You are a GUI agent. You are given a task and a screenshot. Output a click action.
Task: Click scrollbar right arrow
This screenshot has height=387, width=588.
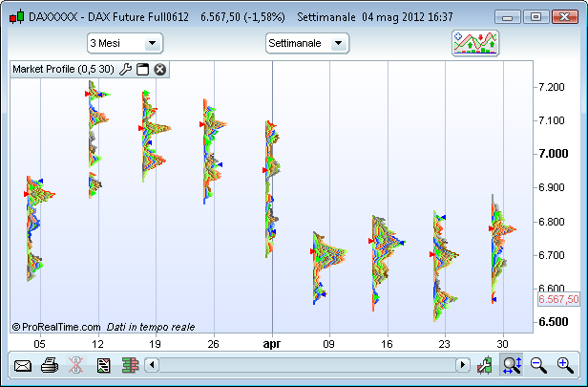coord(463,365)
